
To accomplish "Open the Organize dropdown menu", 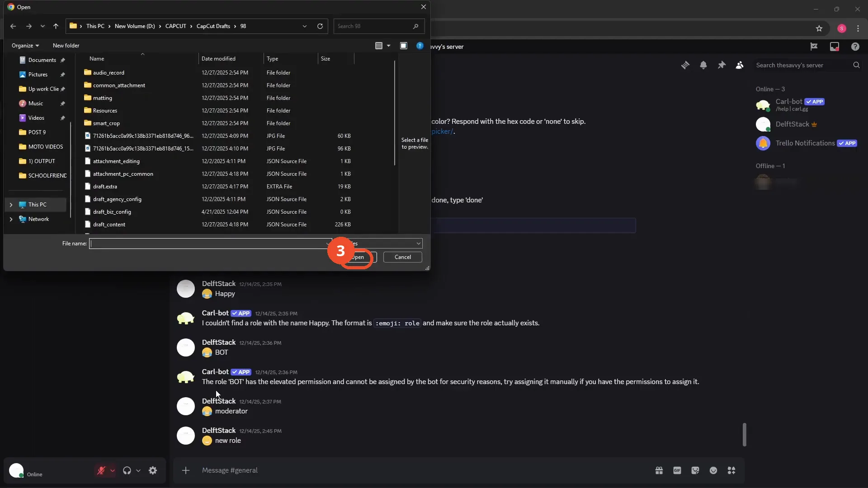I will [x=25, y=46].
